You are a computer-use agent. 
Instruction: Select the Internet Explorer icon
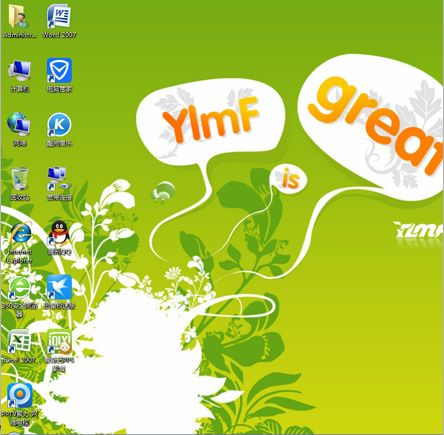coord(20,233)
